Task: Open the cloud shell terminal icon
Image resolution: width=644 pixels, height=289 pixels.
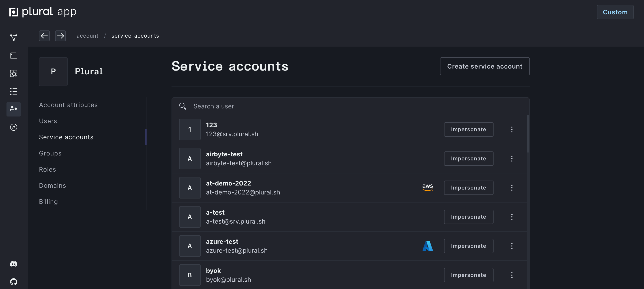Action: coord(13,56)
